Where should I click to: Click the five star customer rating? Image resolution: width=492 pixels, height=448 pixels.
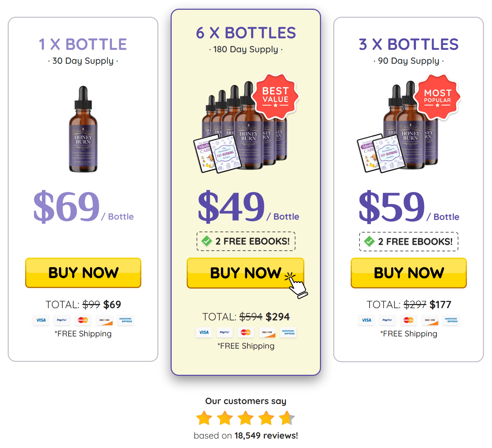pyautogui.click(x=246, y=418)
